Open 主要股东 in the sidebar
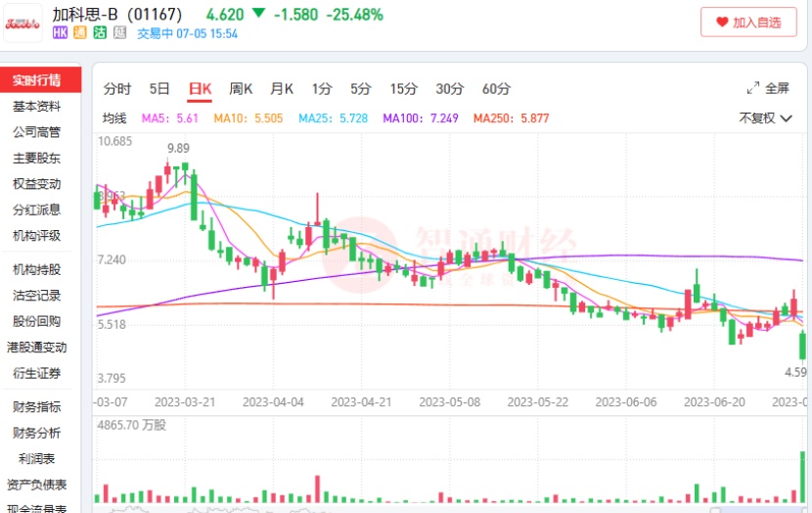812x513 pixels. pyautogui.click(x=37, y=158)
